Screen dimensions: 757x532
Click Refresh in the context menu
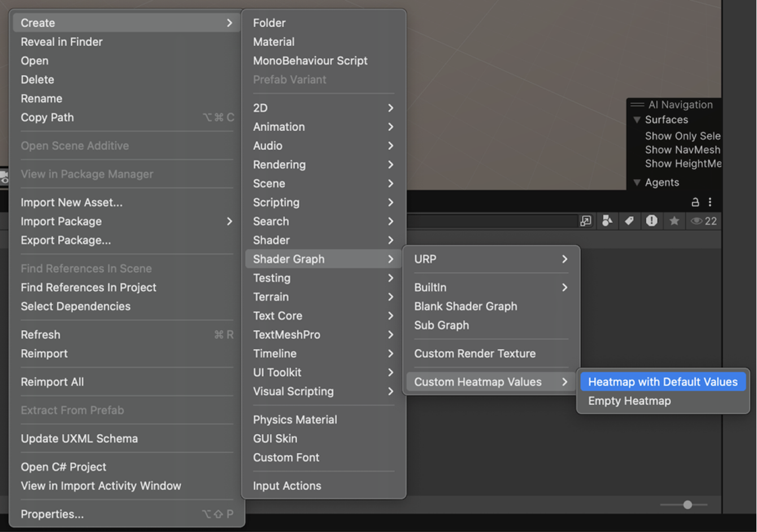click(x=127, y=334)
